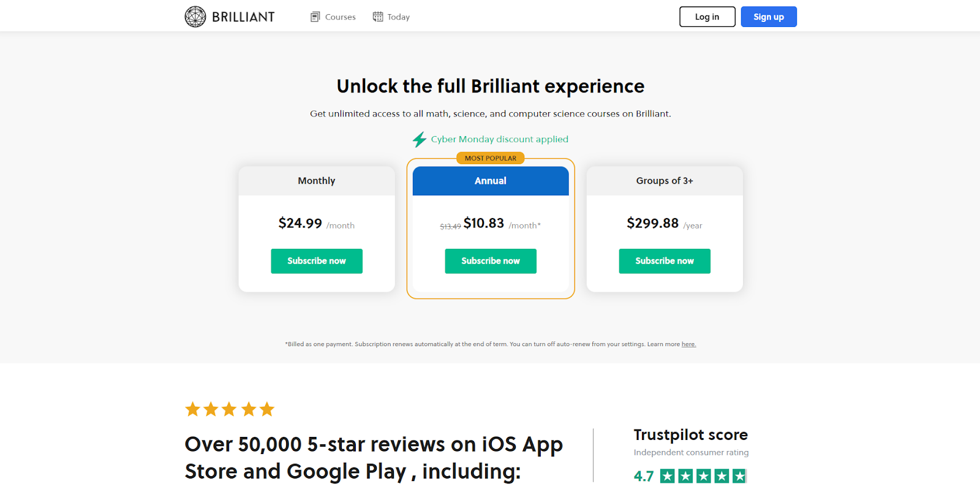Subscribe to the Groups of 3+ plan

(665, 261)
